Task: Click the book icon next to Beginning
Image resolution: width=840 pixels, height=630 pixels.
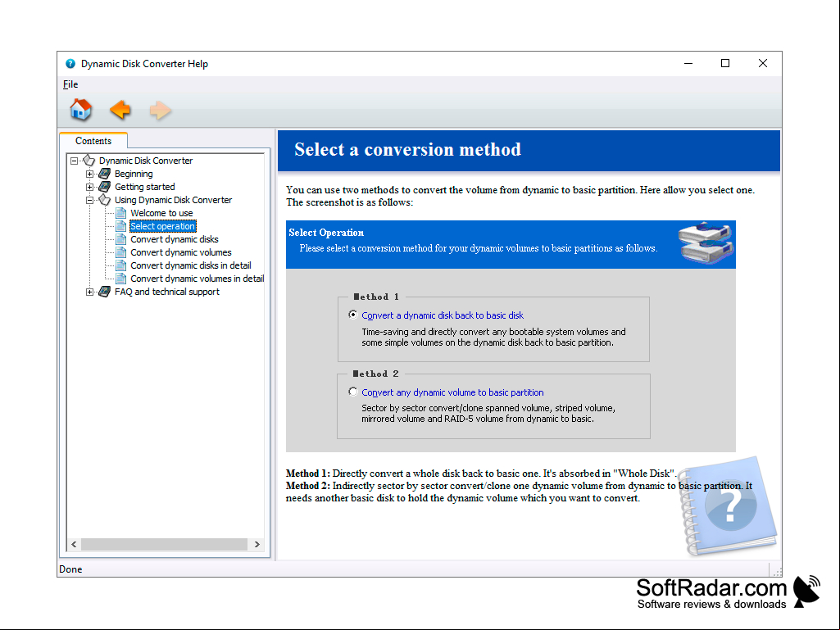Action: point(104,174)
